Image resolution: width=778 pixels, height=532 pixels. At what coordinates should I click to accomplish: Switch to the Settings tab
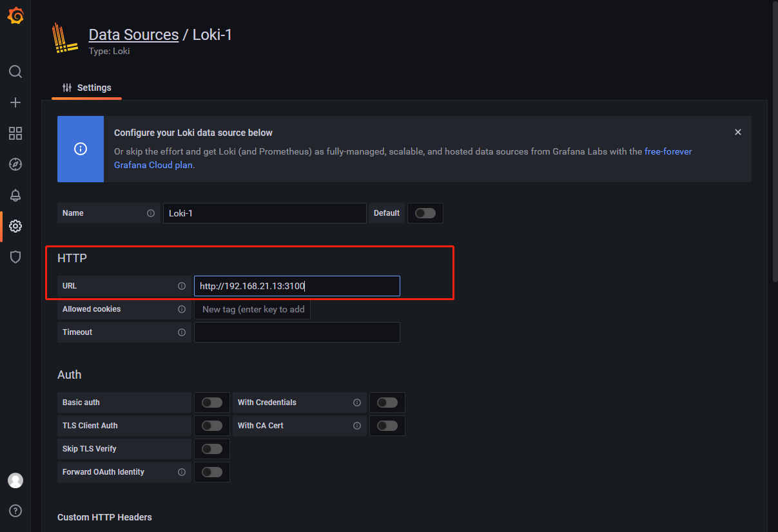pos(87,88)
